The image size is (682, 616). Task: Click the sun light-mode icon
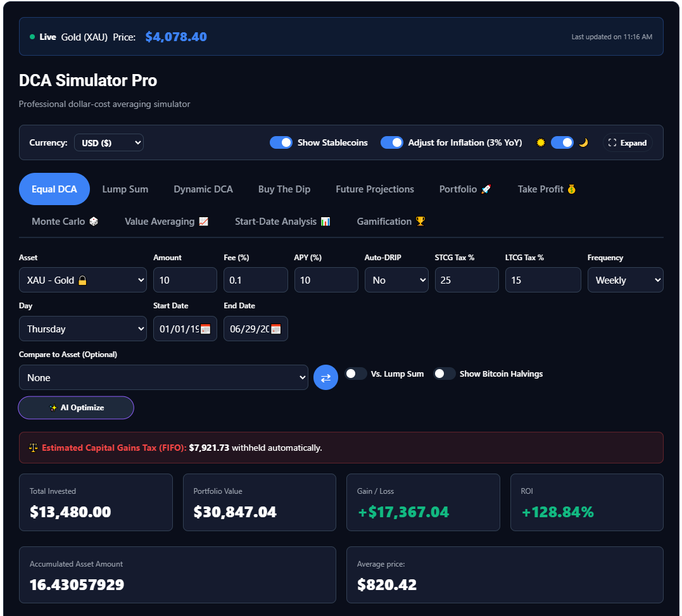[541, 142]
